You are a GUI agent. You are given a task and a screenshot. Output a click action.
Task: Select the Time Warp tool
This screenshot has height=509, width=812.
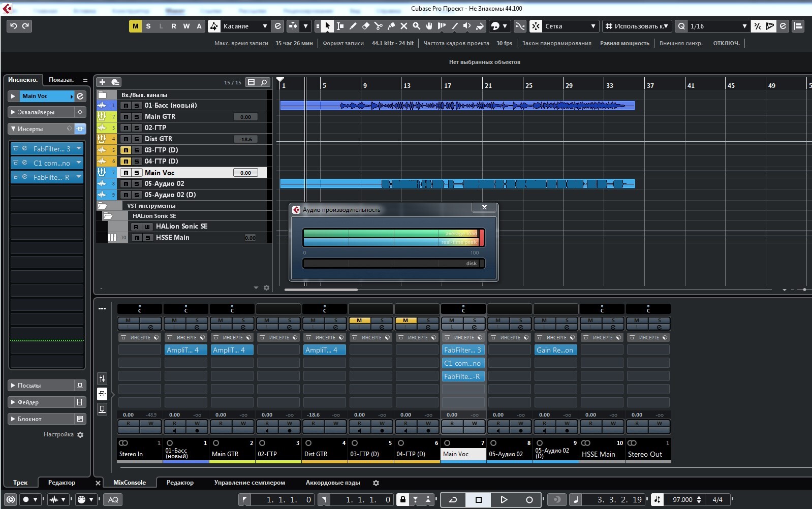pos(442,26)
